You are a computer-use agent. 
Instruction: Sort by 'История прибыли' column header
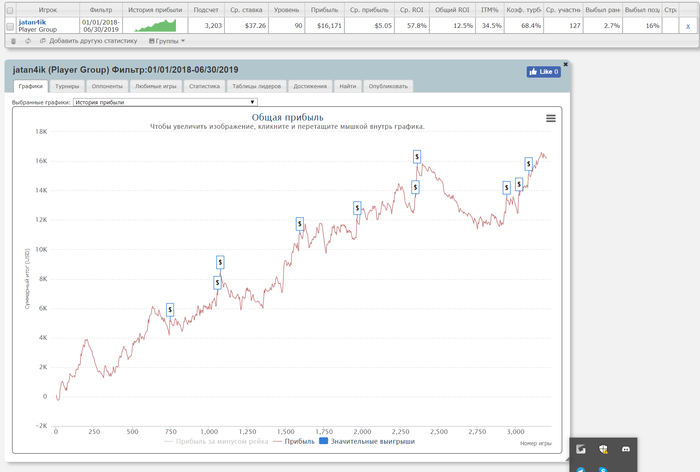(x=155, y=10)
